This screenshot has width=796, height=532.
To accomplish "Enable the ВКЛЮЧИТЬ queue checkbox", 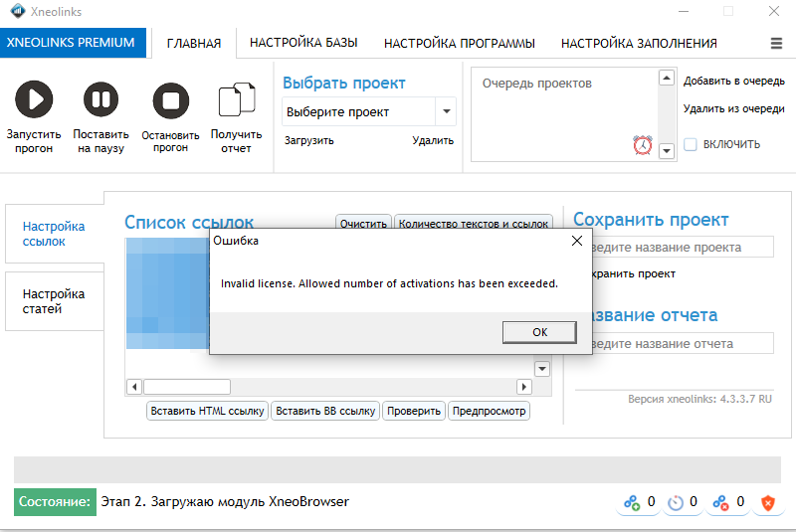I will [691, 144].
